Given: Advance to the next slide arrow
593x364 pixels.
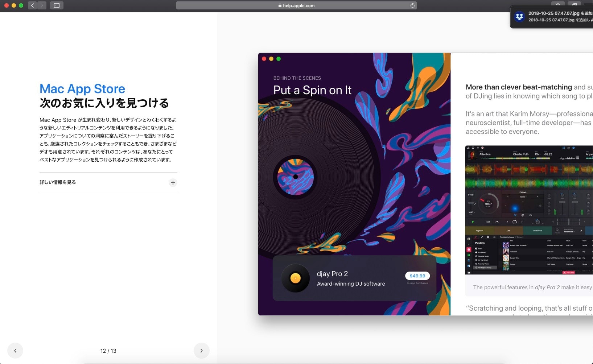Looking at the screenshot, I should coord(201,351).
